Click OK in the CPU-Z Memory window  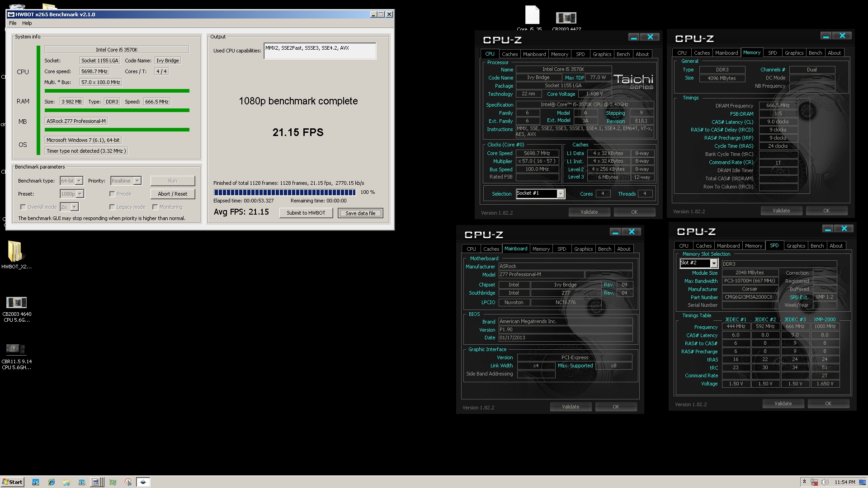826,211
